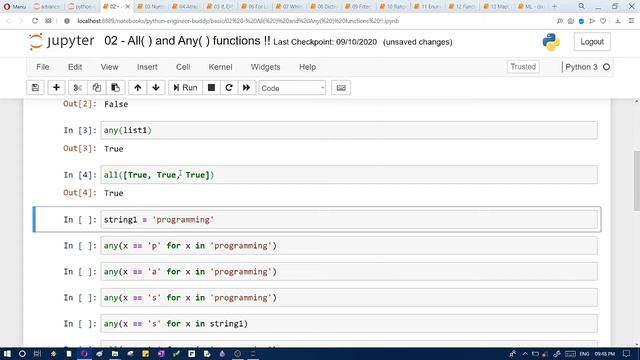Screen dimensions: 640x360
Task: Click the Trusted notebook indicator
Action: coord(523,67)
